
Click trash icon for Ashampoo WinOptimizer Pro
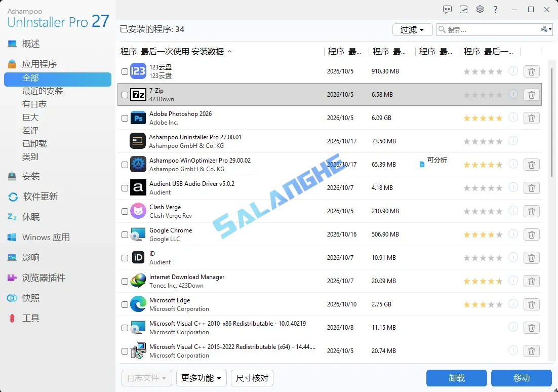pyautogui.click(x=531, y=165)
